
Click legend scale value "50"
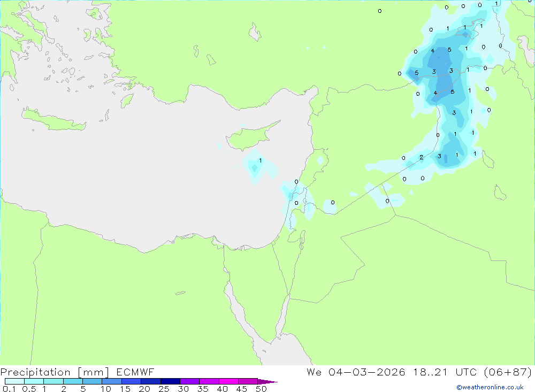click(x=262, y=389)
